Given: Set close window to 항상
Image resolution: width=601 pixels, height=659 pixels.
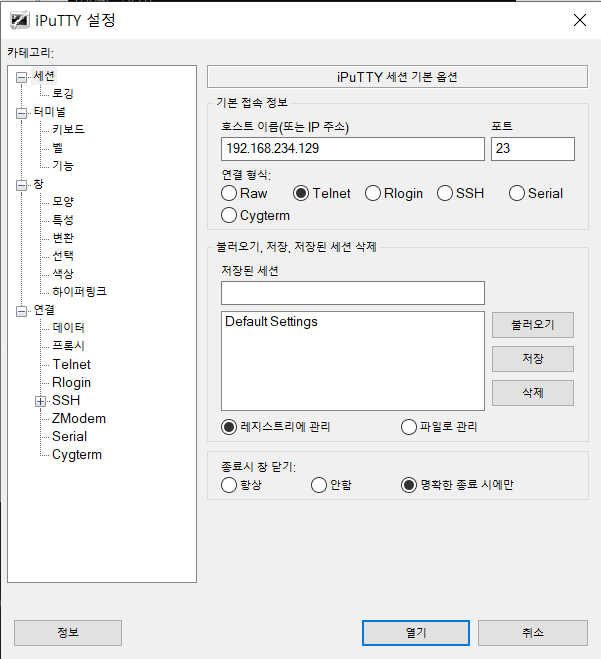Looking at the screenshot, I should click(x=229, y=485).
